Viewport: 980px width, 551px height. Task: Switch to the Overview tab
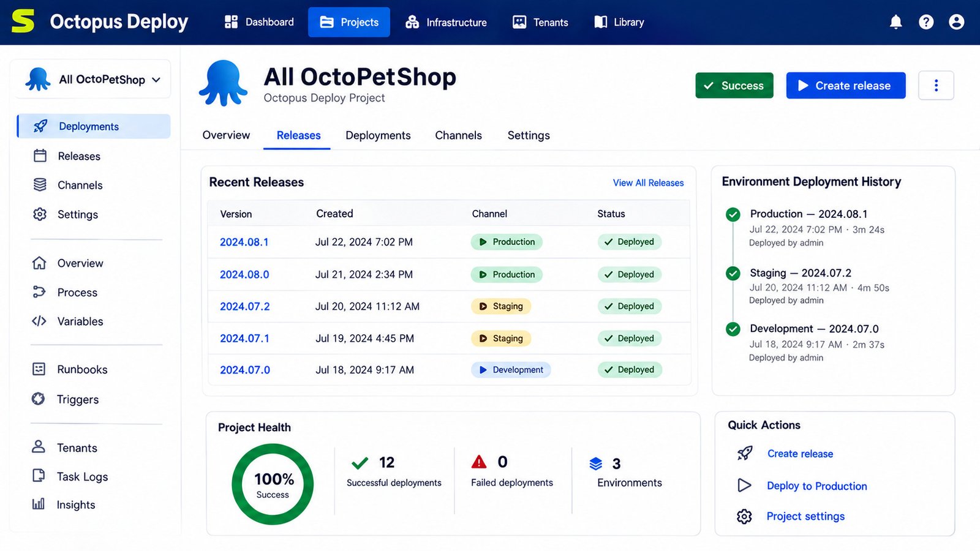226,135
